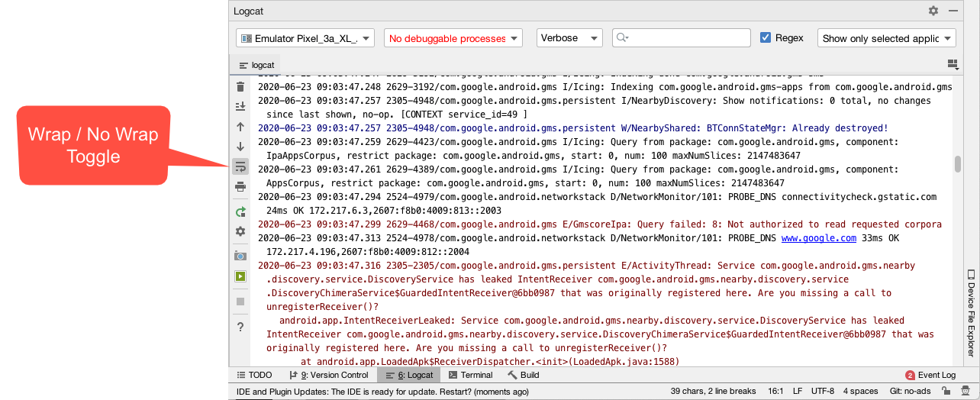
Task: Click the LF line separator in status bar
Action: pyautogui.click(x=798, y=391)
